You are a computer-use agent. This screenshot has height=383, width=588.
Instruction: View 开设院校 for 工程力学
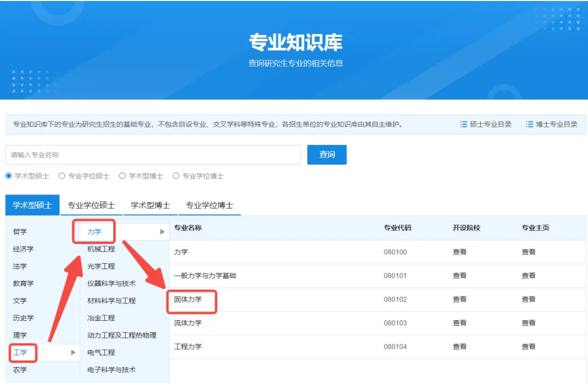click(460, 346)
